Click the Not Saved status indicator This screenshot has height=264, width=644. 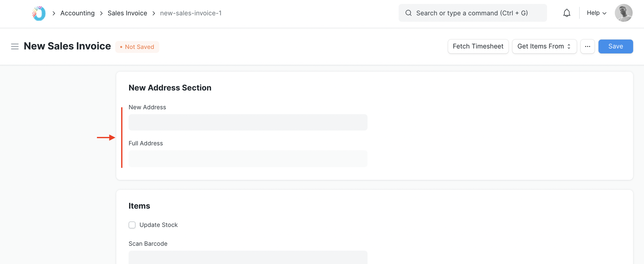[x=137, y=47]
